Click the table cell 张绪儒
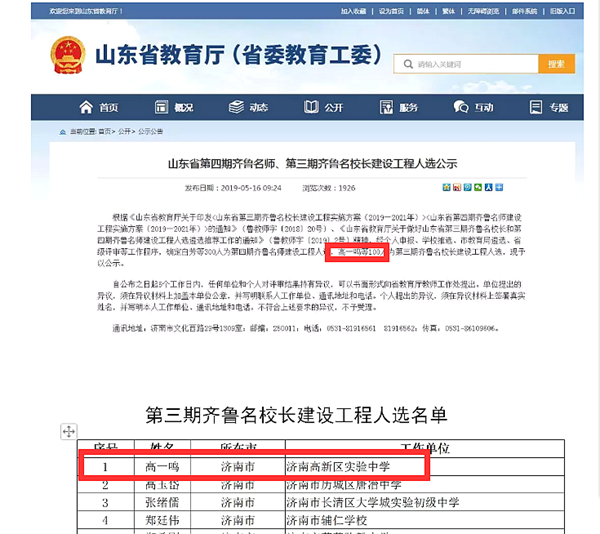Viewport: 600px width, 534px height. (162, 502)
